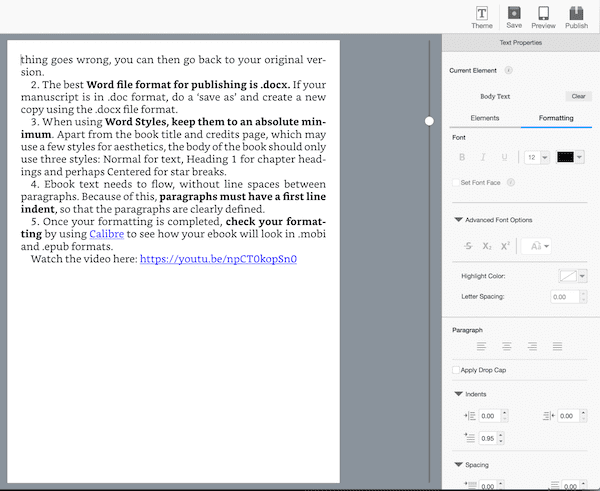600x491 pixels.
Task: Click bold text 'check your format-'
Action: coord(276,222)
